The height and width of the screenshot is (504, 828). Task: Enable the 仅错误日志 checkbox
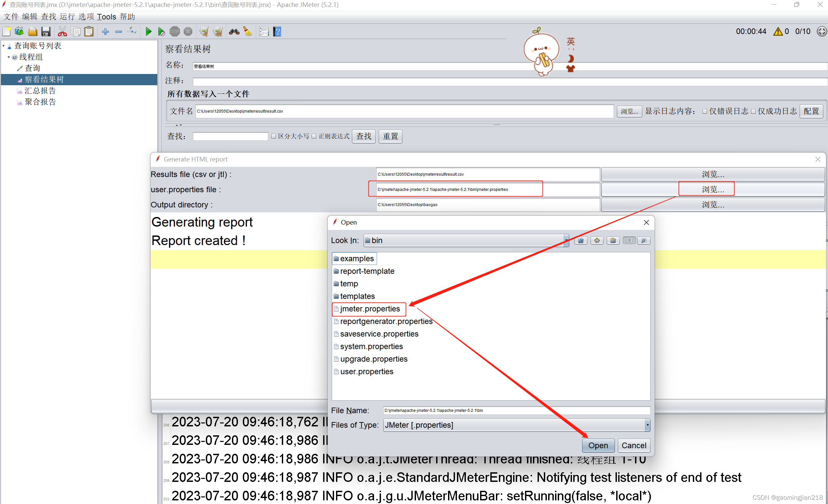pyautogui.click(x=705, y=111)
